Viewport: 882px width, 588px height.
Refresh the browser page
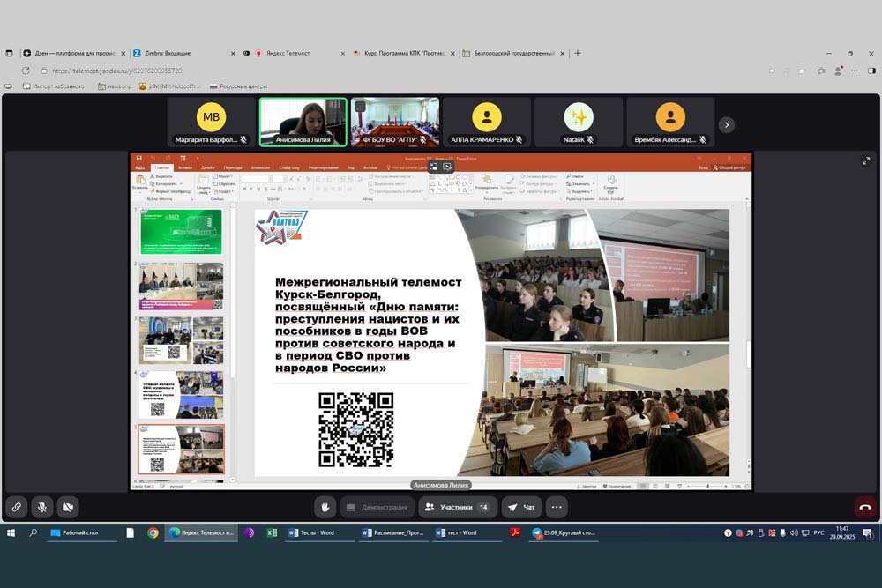click(26, 71)
